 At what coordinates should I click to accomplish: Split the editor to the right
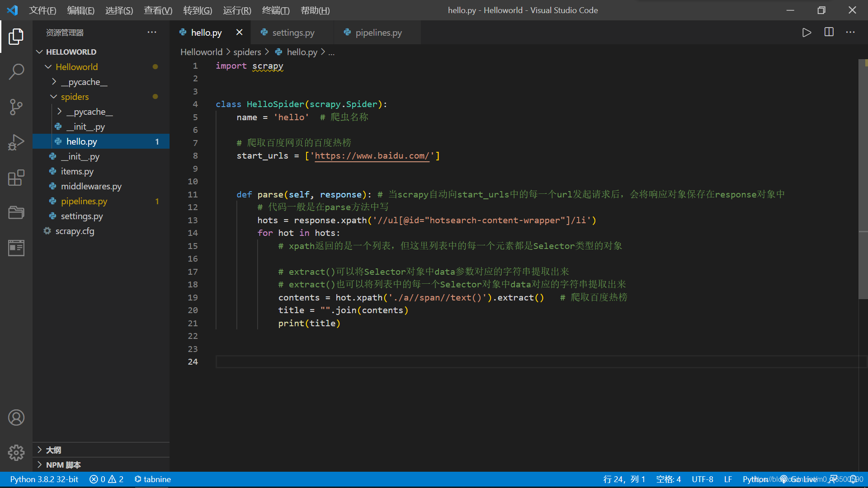pyautogui.click(x=829, y=33)
